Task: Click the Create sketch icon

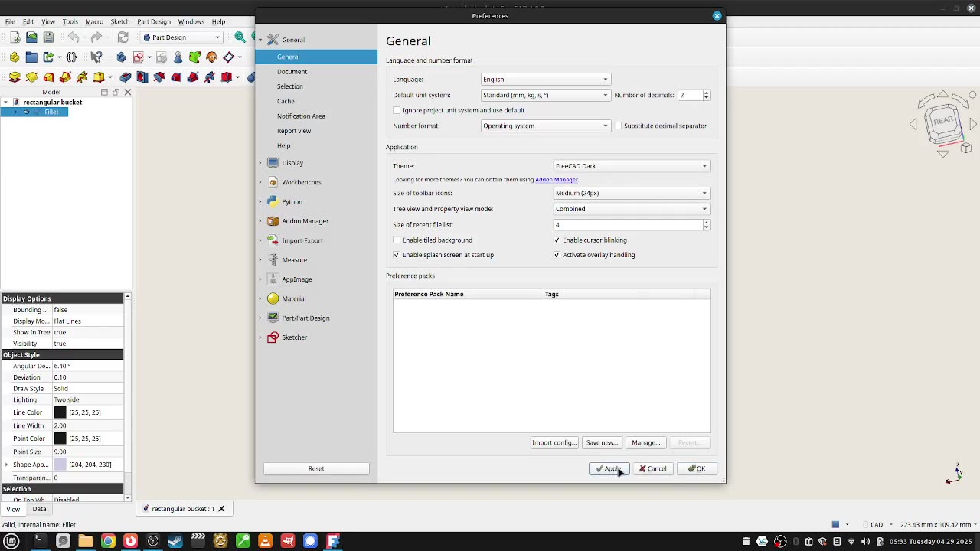Action: click(x=139, y=57)
